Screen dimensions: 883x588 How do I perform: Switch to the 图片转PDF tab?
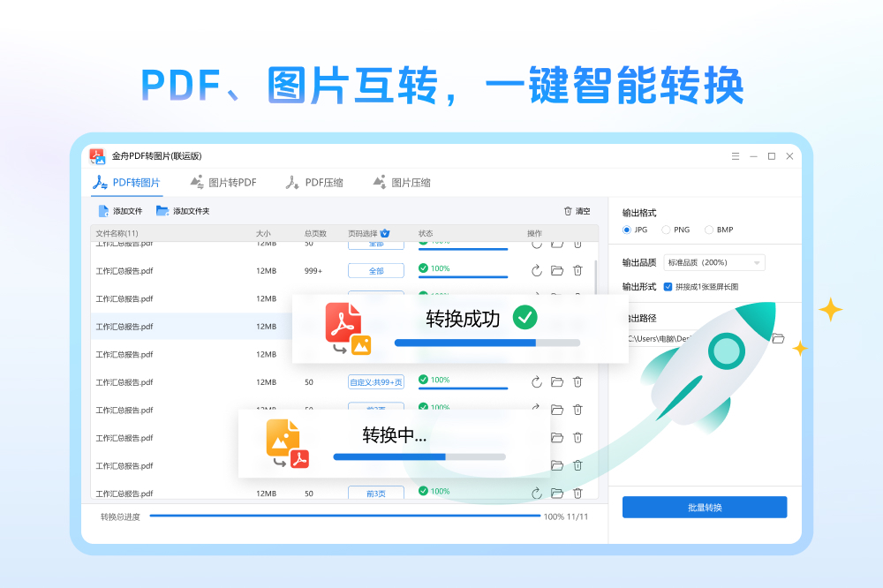tap(223, 183)
